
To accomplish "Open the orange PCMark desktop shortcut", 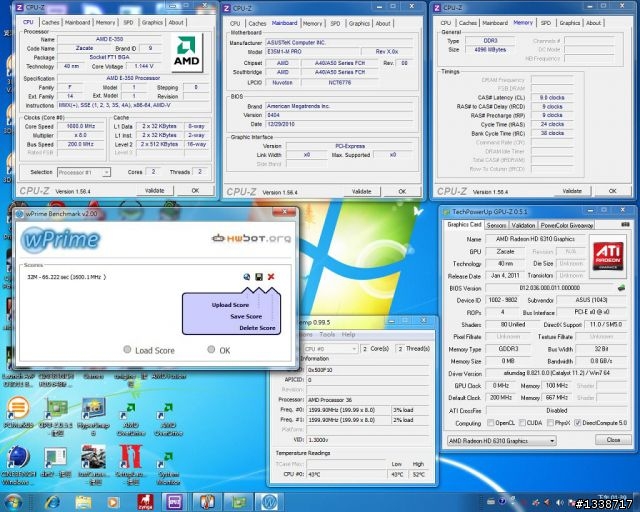I will point(18,412).
